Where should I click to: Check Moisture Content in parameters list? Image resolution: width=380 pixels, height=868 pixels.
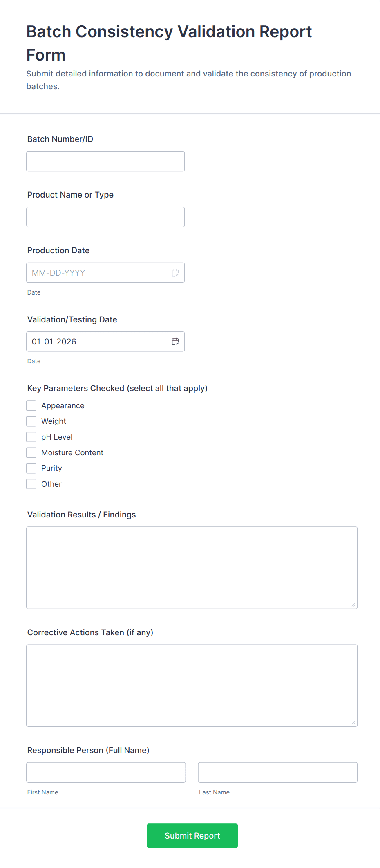pos(31,452)
